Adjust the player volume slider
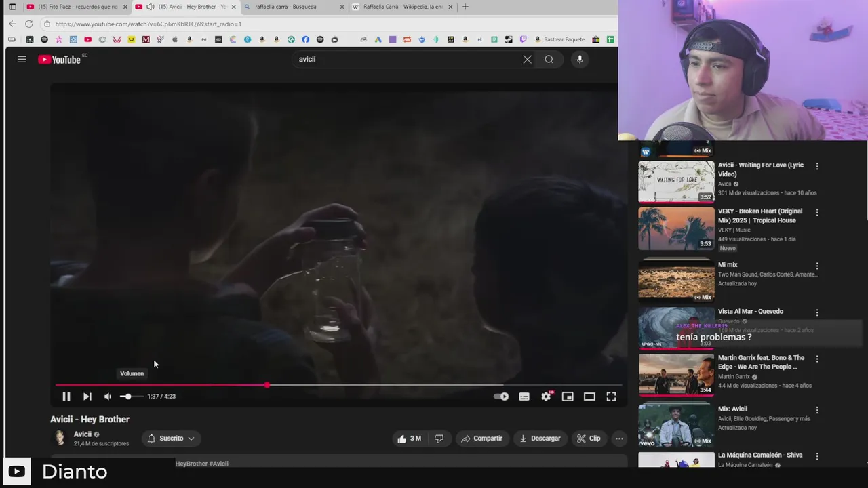This screenshot has width=868, height=488. click(132, 396)
